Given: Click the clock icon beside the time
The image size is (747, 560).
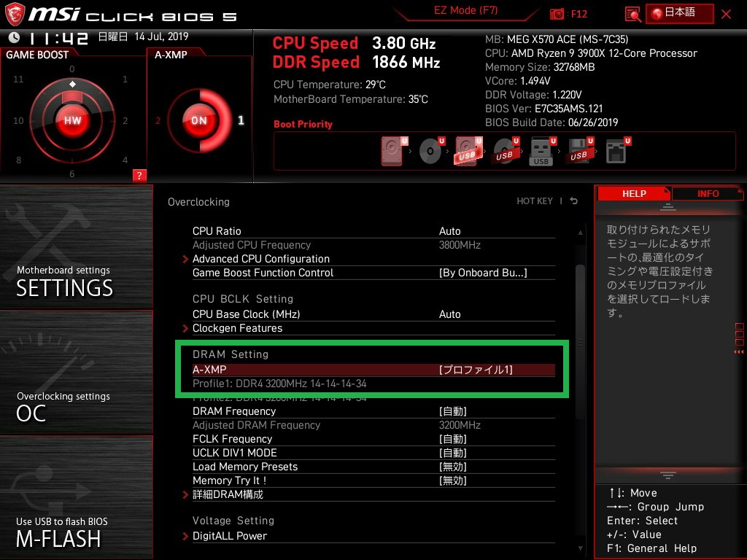Looking at the screenshot, I should tap(15, 37).
